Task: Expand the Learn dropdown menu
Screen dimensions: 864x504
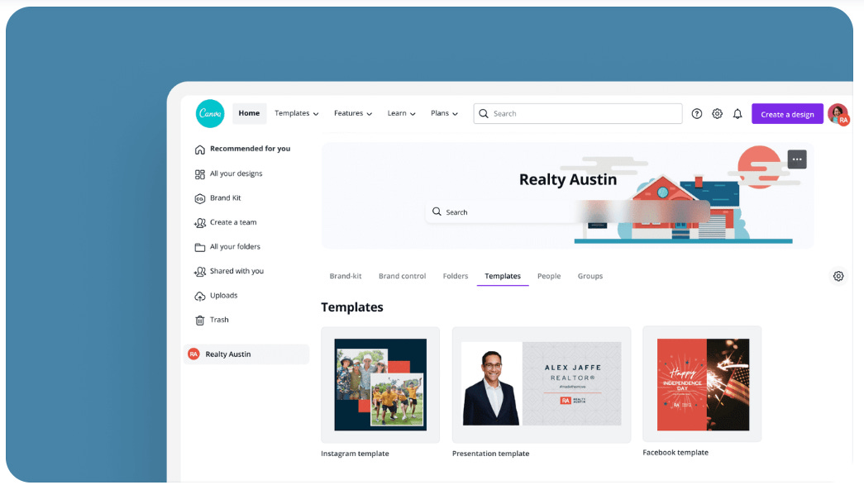Action: coord(401,113)
